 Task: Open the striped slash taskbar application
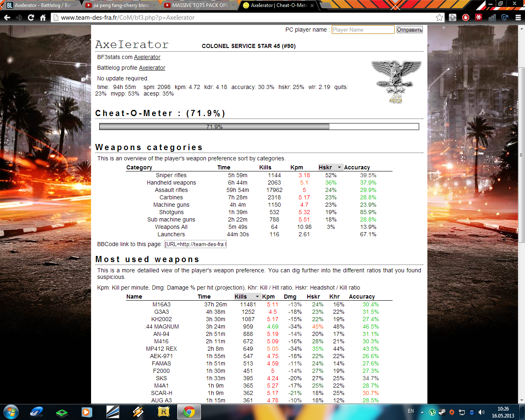coord(112,412)
